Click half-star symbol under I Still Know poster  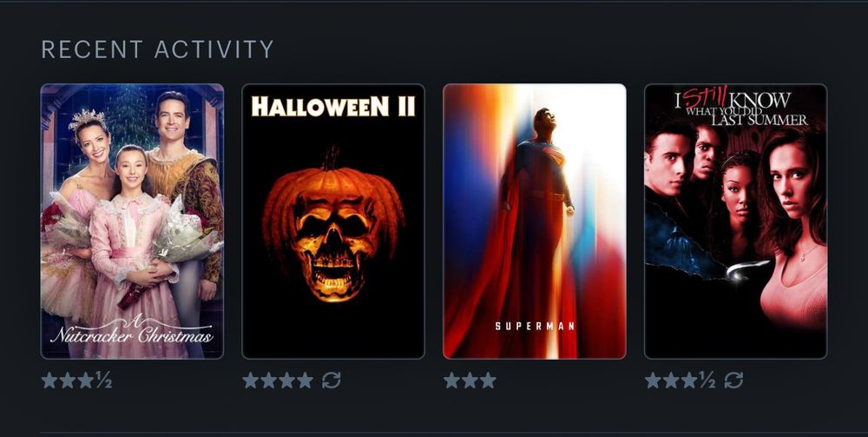click(707, 380)
